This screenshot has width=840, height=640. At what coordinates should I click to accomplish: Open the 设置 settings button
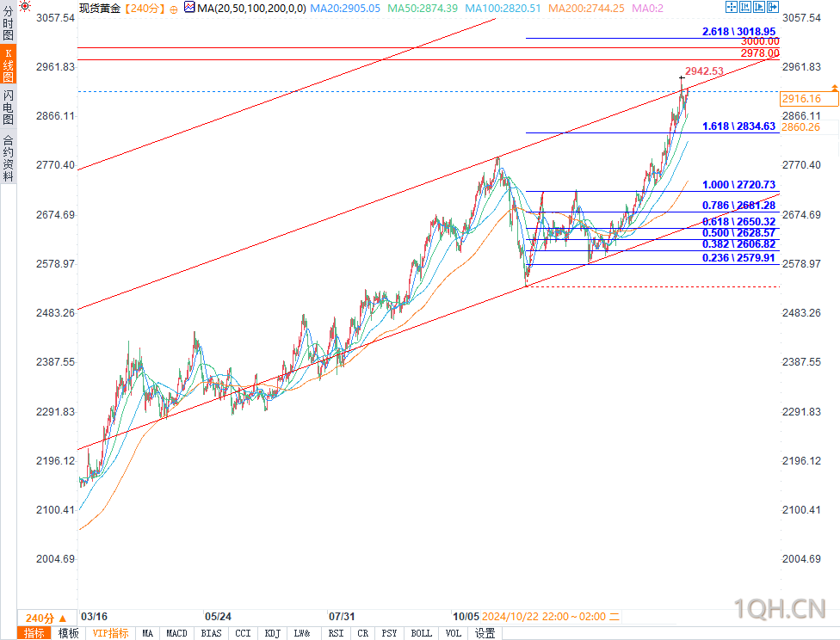point(485,634)
